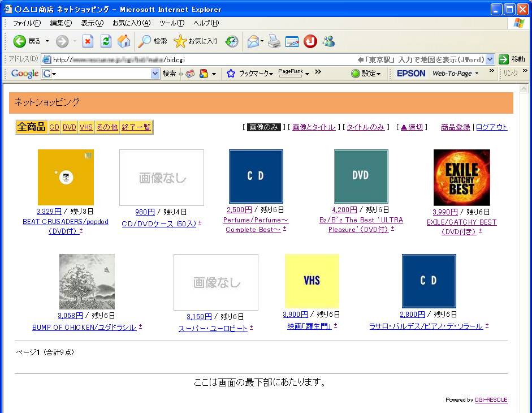Open the ツール(T) menu
Image resolution: width=532 pixels, height=413 pixels.
[172, 23]
